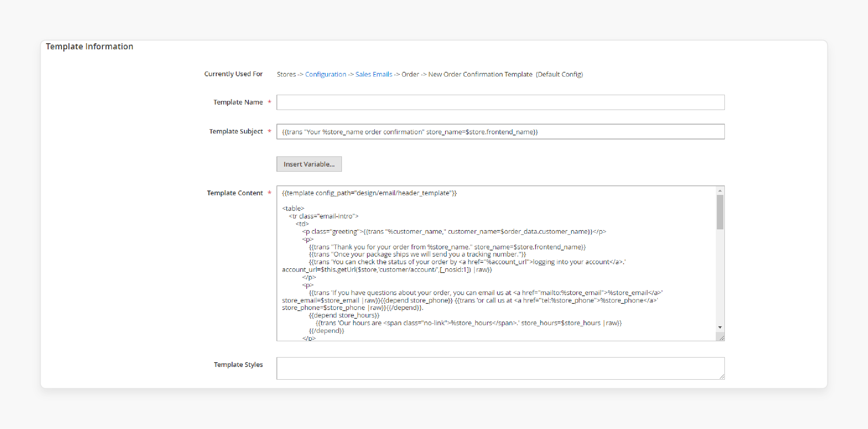
Task: Click the Template Name label
Action: click(238, 102)
